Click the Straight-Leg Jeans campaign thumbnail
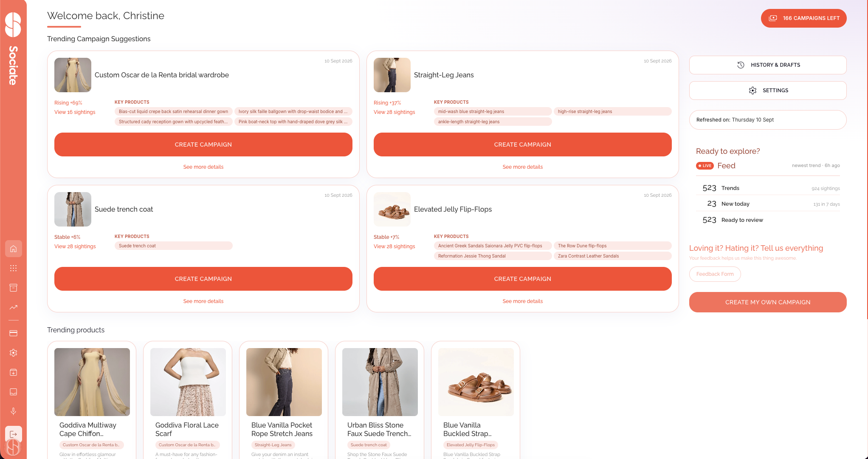 (x=392, y=75)
